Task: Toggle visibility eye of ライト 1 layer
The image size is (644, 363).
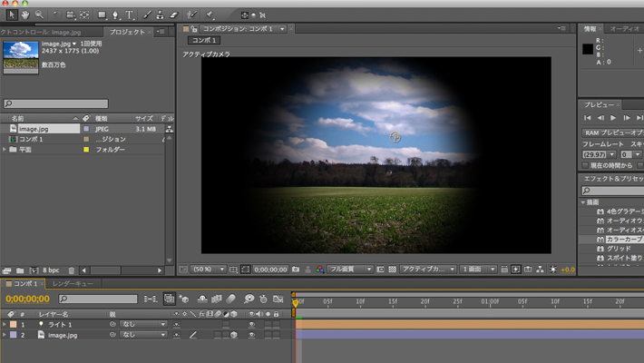Action: [251, 324]
